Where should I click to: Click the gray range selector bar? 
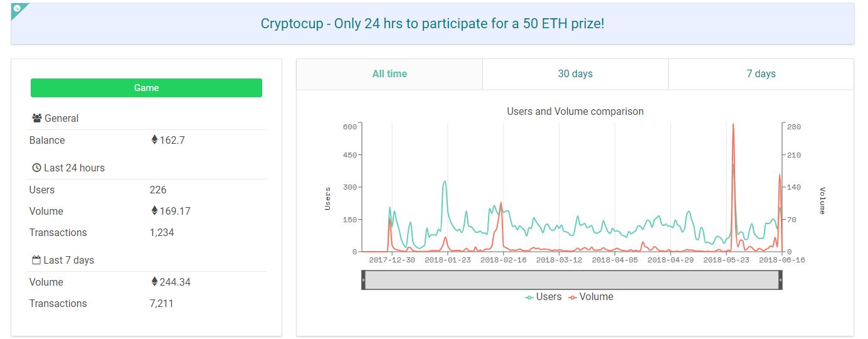click(572, 280)
